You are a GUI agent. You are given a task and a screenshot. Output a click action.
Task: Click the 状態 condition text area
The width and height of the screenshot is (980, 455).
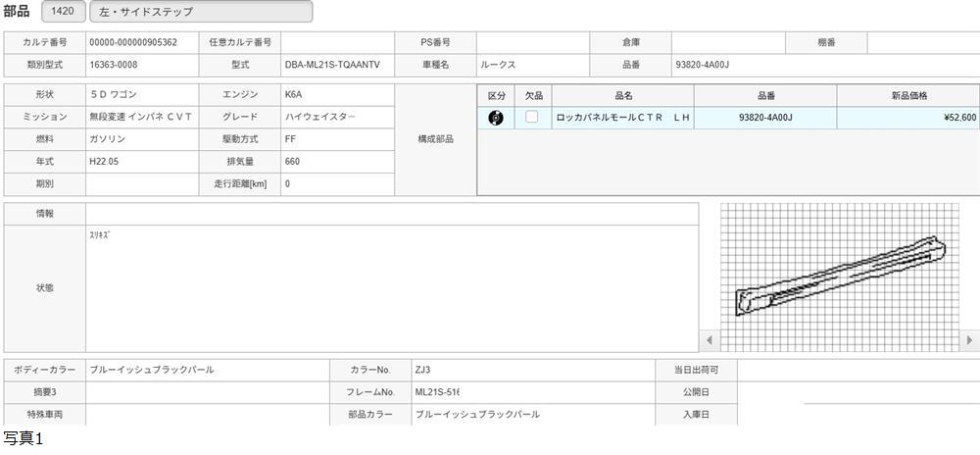[392, 288]
